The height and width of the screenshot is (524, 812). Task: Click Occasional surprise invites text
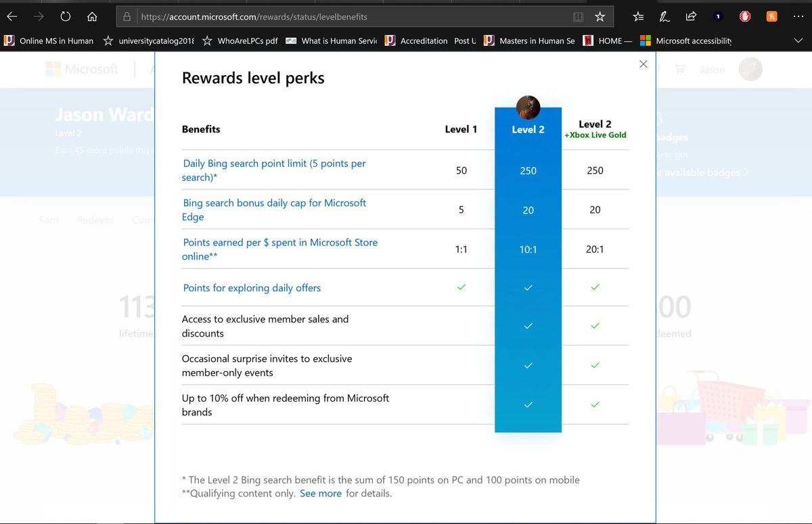point(267,365)
